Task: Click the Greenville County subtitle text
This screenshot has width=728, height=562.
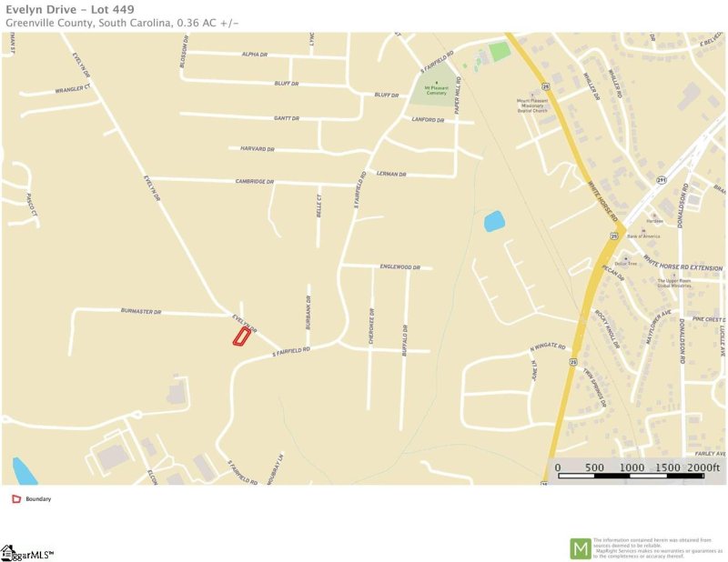Action: (122, 23)
